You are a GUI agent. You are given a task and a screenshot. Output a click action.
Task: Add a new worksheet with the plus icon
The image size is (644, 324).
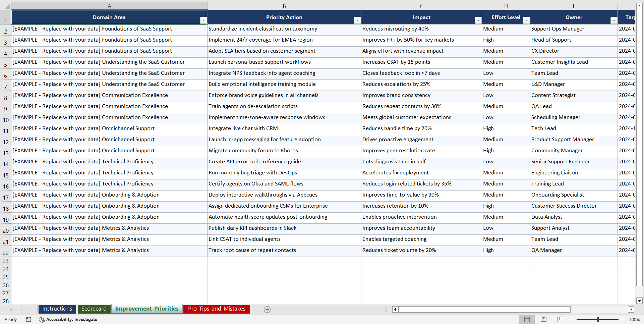tap(267, 309)
